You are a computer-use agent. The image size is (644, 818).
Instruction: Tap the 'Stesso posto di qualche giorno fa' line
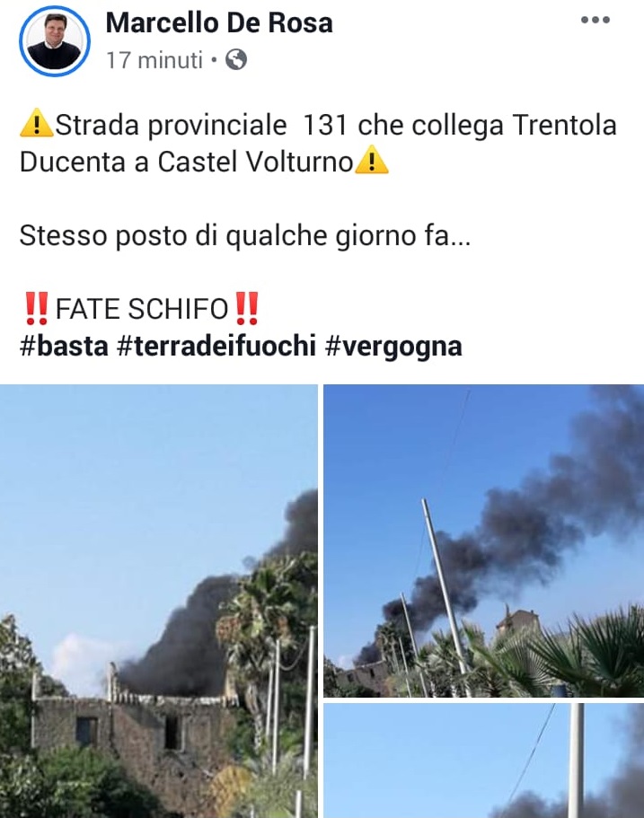pyautogui.click(x=245, y=235)
